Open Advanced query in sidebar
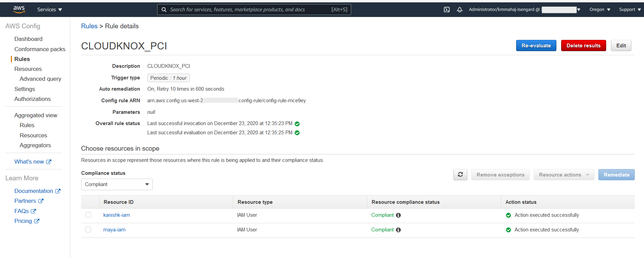 click(x=40, y=79)
